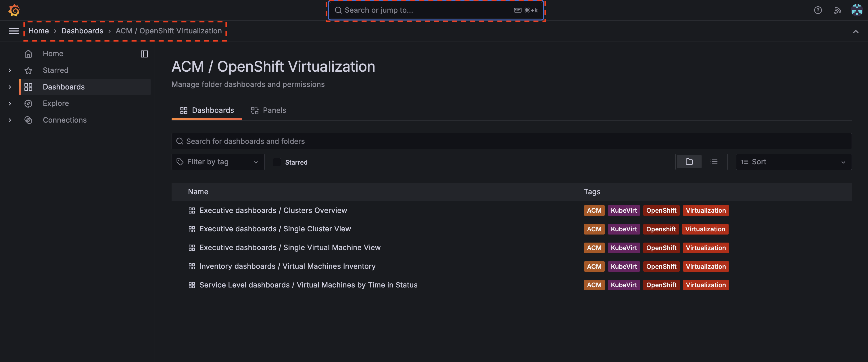Screen dimensions: 868x362
Task: Click dashboard icon beside Clusters Overview
Action: [192, 211]
